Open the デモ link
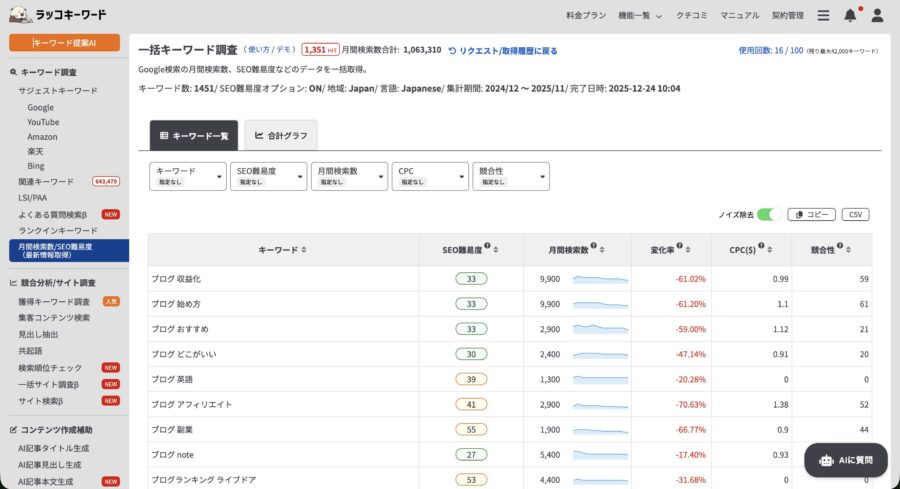Viewport: 900px width, 489px height. point(284,49)
